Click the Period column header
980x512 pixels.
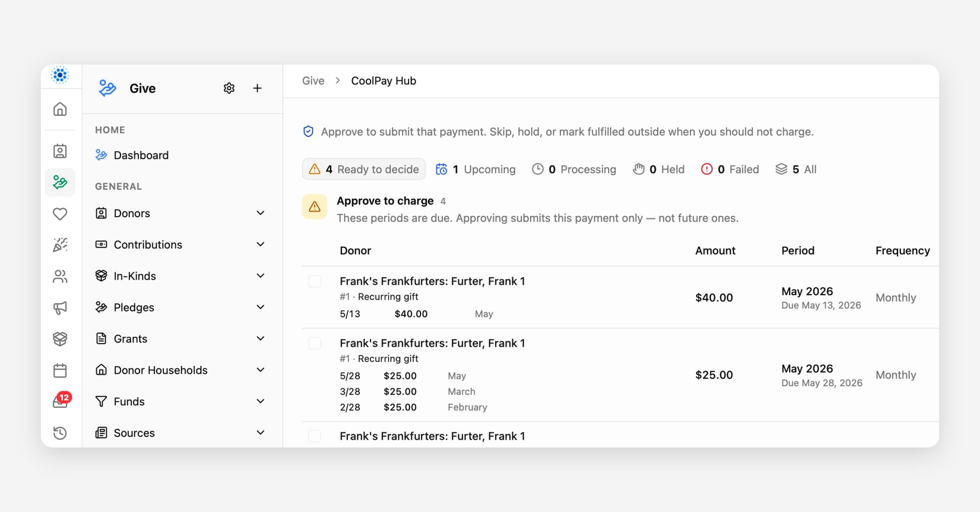click(798, 251)
